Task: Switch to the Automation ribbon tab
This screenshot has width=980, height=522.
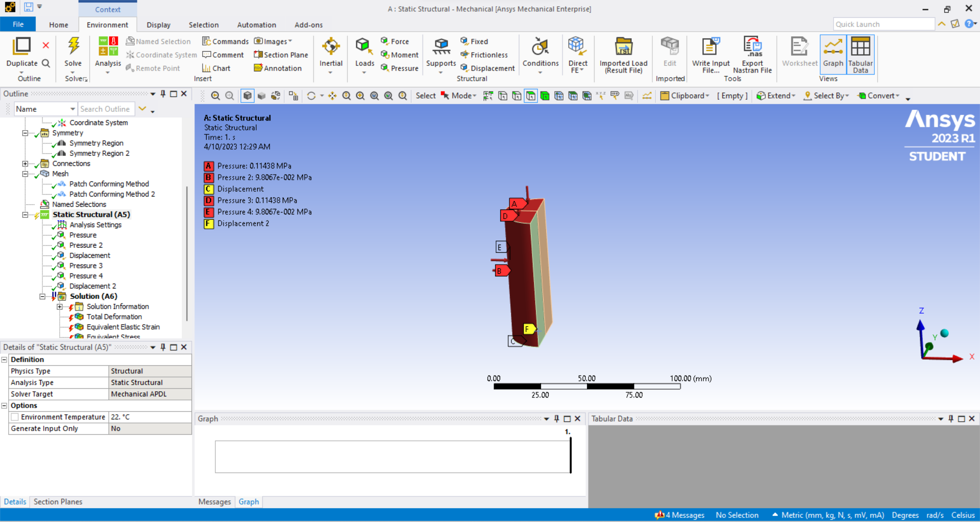Action: tap(256, 25)
